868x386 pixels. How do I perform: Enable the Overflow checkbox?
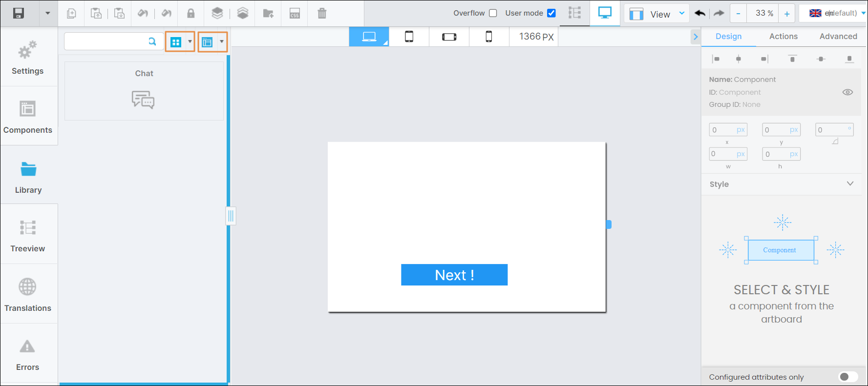pos(493,13)
